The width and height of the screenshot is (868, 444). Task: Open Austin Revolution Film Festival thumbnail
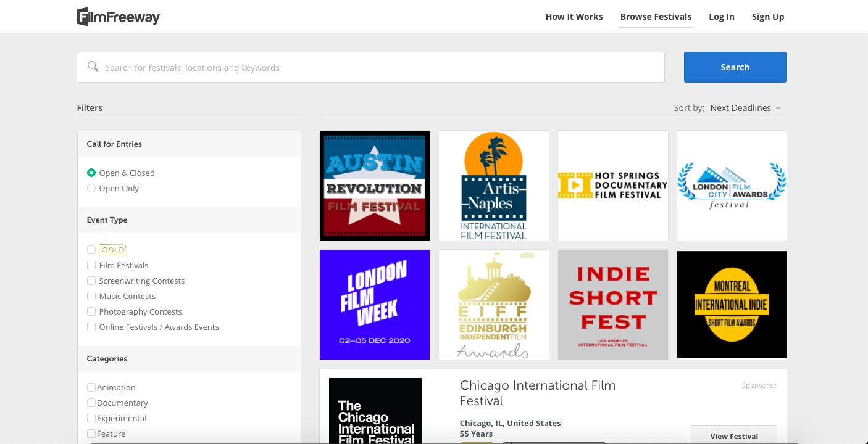pos(375,186)
